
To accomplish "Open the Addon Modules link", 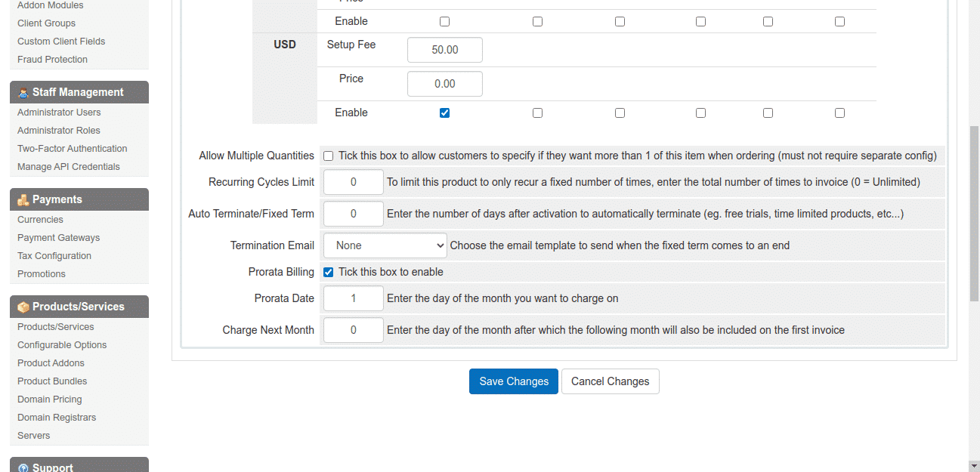I will click(x=51, y=5).
